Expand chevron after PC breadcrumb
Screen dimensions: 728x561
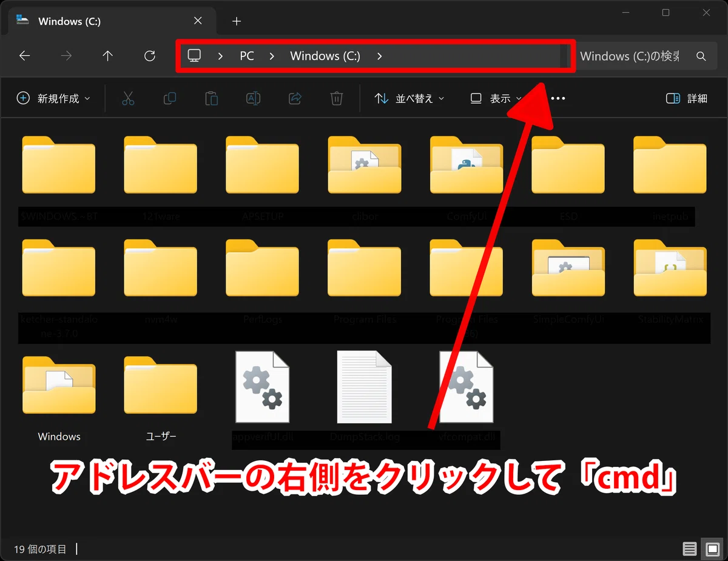272,56
